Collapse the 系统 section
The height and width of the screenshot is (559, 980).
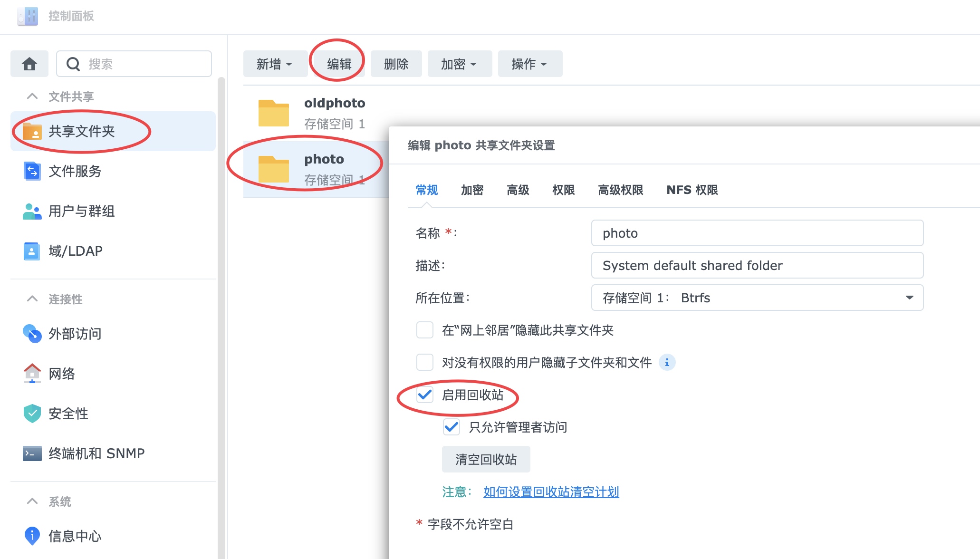32,501
